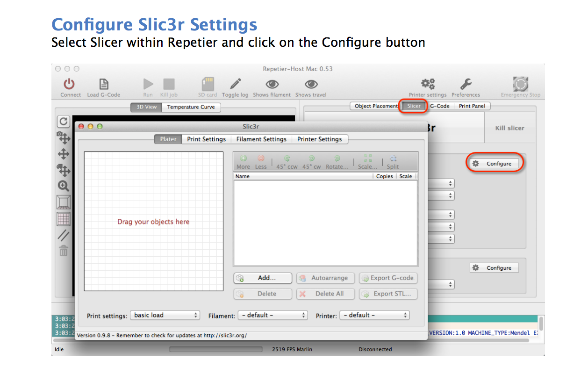
Task: Toggle log with the pencil icon
Action: click(x=235, y=84)
